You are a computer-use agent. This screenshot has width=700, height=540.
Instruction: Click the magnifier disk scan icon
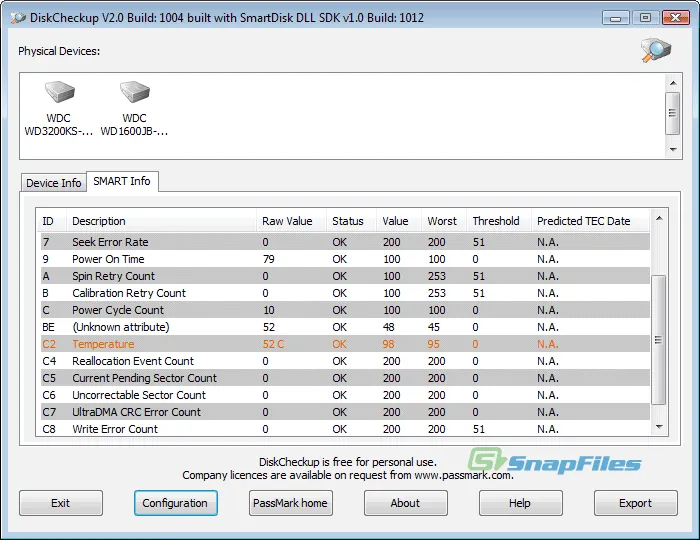656,50
